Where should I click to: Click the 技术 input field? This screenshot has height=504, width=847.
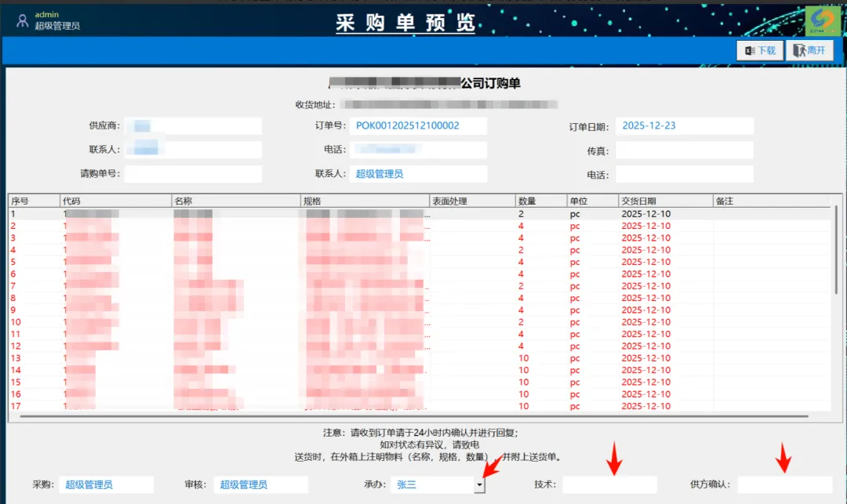610,484
